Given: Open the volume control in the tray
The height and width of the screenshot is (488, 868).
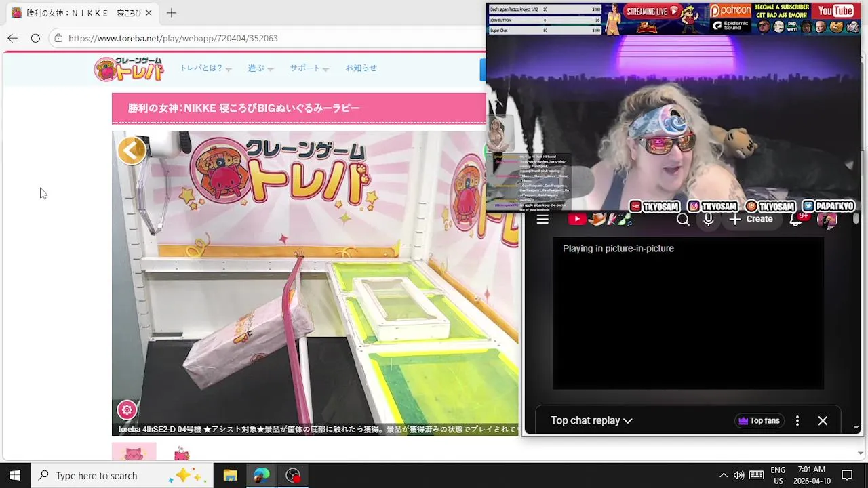Looking at the screenshot, I should [738, 476].
